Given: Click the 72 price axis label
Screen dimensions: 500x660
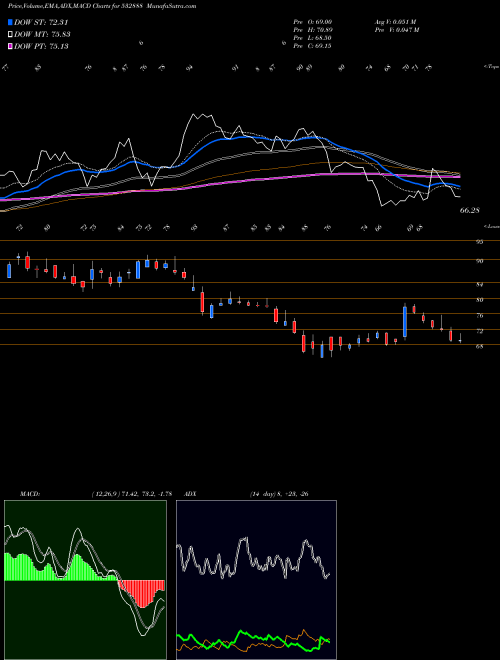Looking at the screenshot, I should [479, 331].
